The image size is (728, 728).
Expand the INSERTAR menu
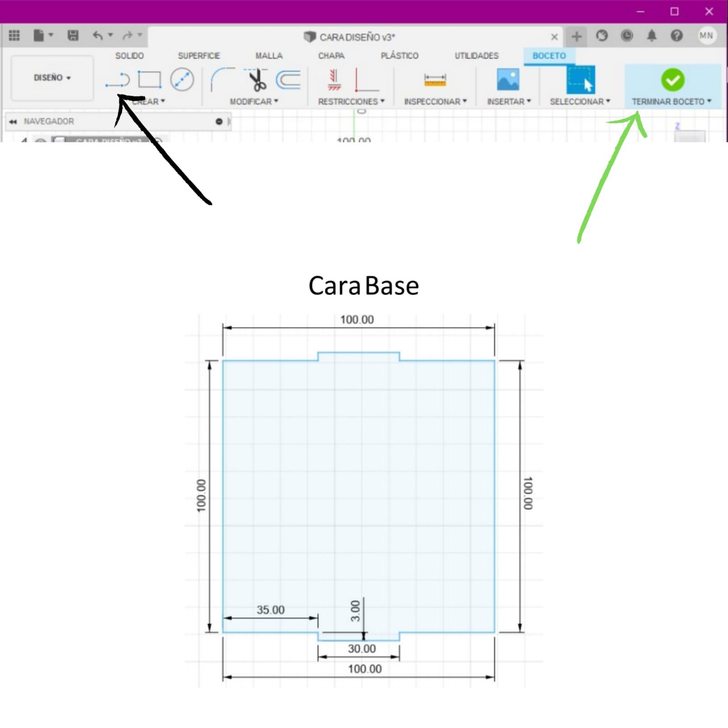point(509,102)
